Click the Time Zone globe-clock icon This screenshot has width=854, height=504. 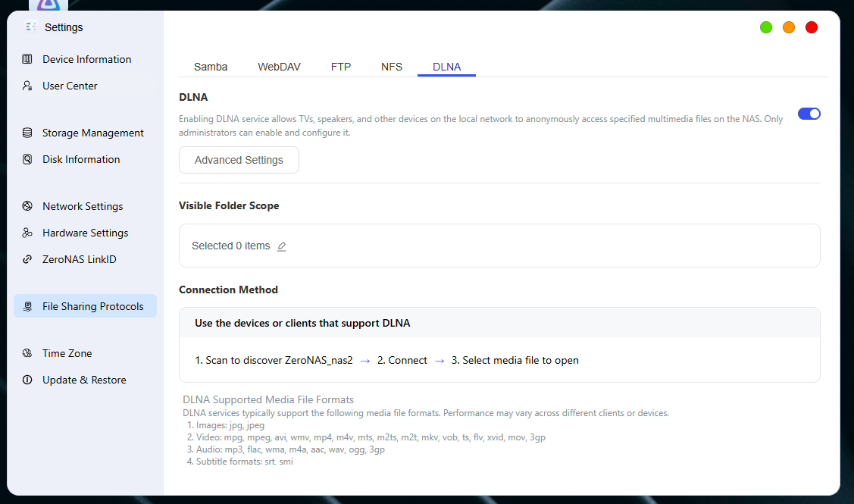click(27, 353)
